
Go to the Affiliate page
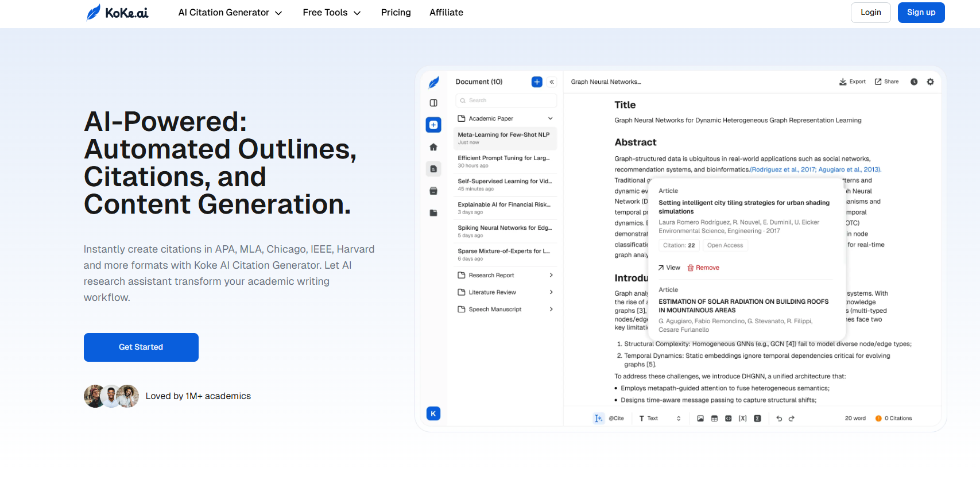point(446,13)
